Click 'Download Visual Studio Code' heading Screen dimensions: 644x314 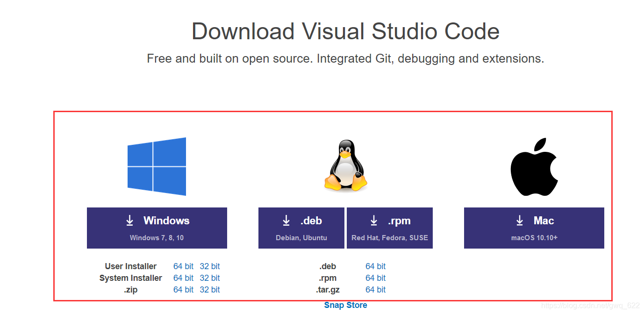point(345,31)
